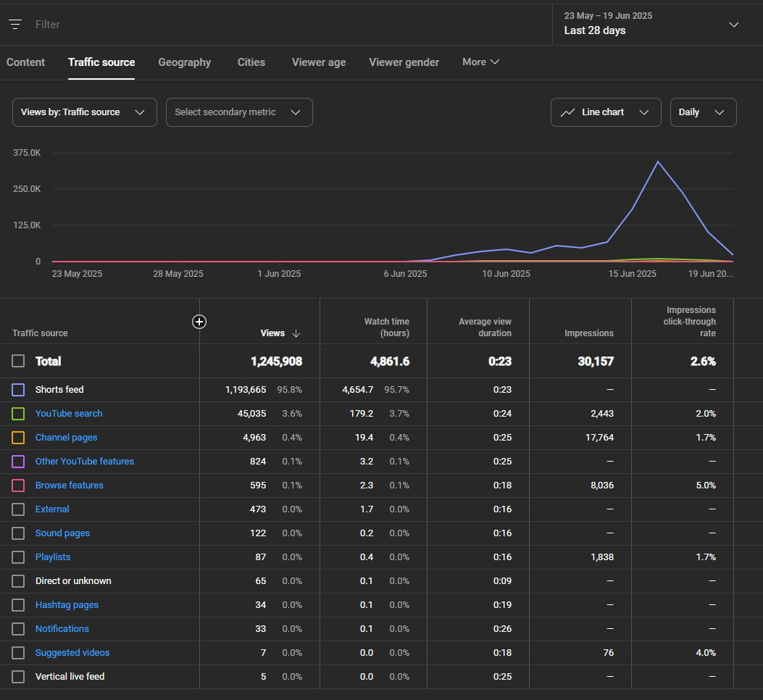Screen dimensions: 763x700
Task: Select the Traffic source tab
Action: tap(101, 62)
